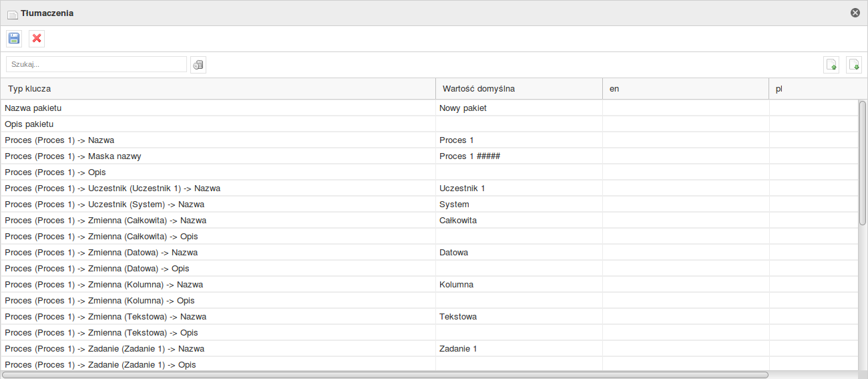Image resolution: width=868 pixels, height=379 pixels.
Task: Click the red X cancel icon
Action: point(37,39)
